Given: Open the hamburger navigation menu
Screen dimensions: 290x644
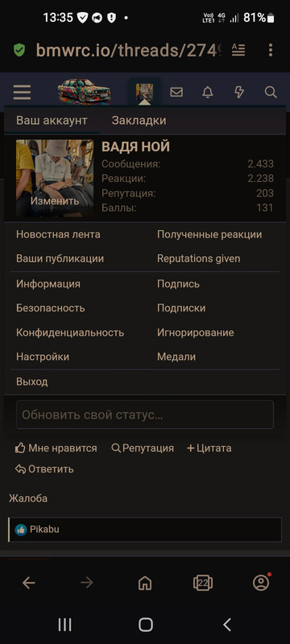Looking at the screenshot, I should coord(22,92).
